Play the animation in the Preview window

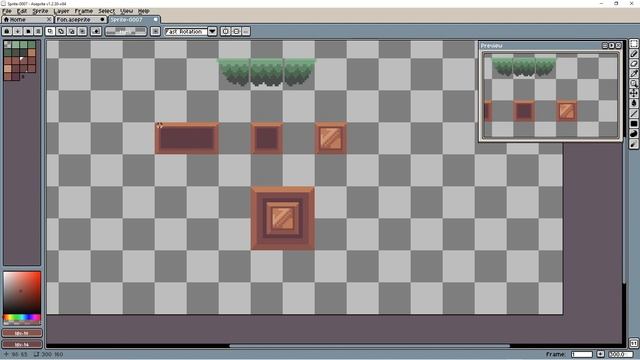[x=611, y=46]
